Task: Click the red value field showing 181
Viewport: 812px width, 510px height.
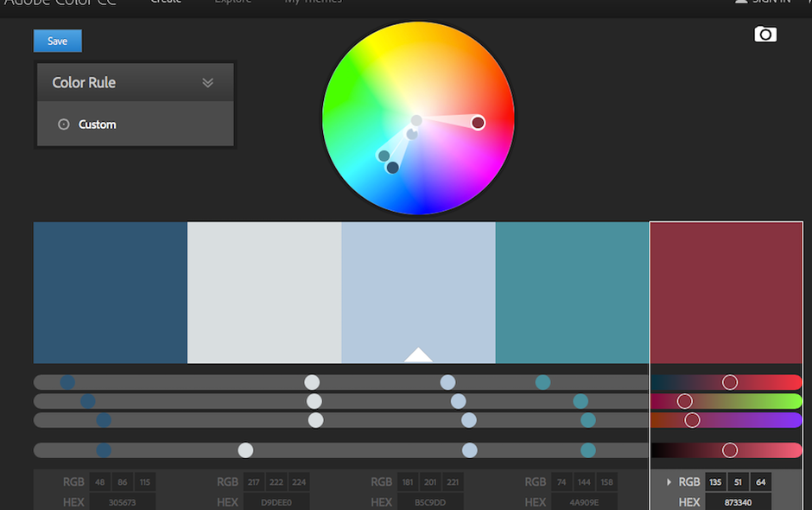Action: [x=408, y=482]
